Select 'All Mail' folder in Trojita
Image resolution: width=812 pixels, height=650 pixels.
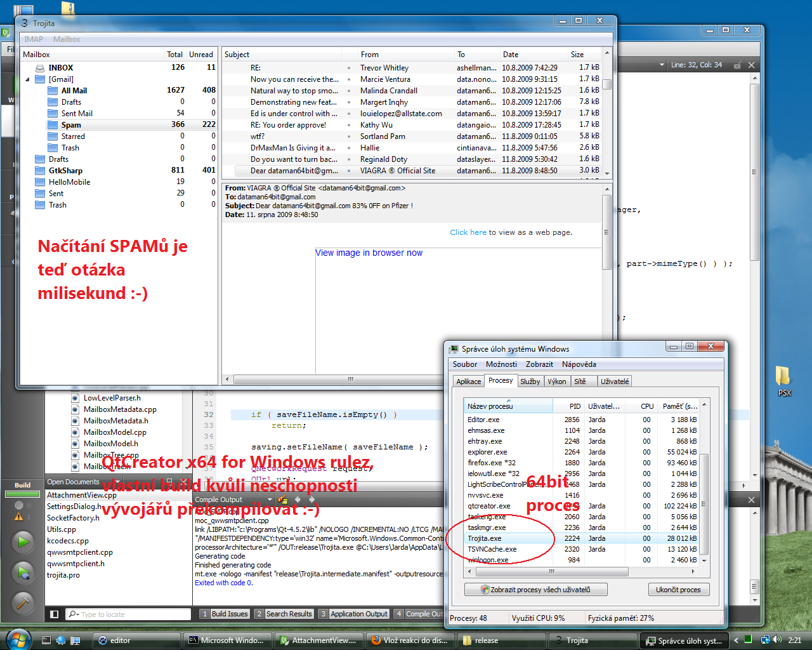tap(74, 91)
